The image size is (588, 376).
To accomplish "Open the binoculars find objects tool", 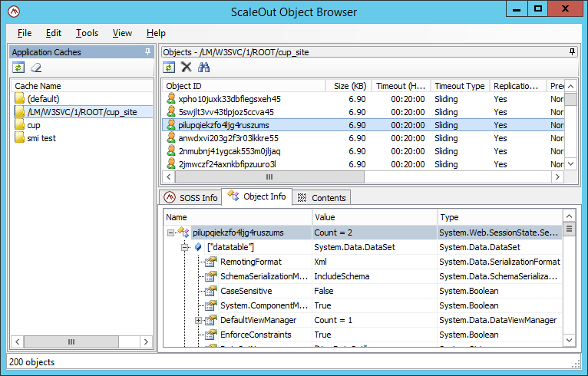I will (x=203, y=67).
